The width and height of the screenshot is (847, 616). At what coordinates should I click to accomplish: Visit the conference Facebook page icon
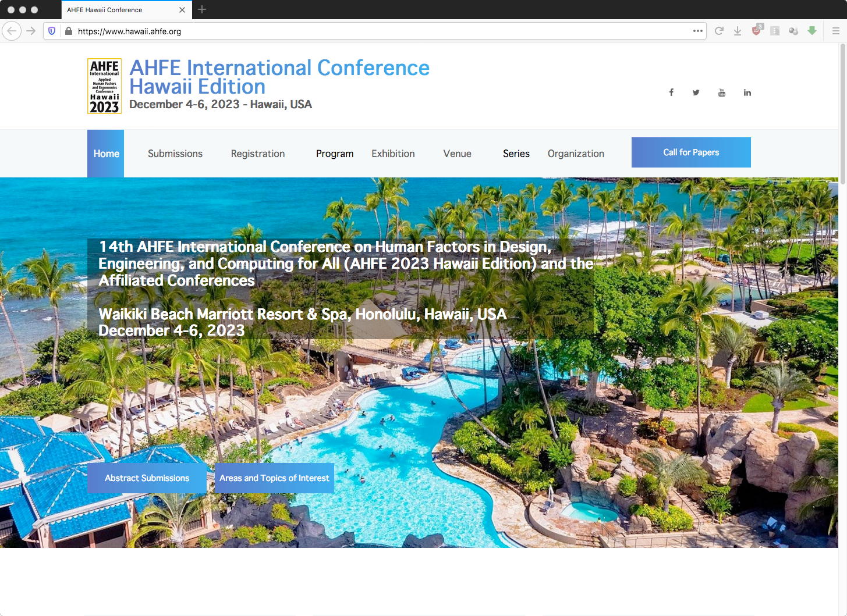[671, 92]
